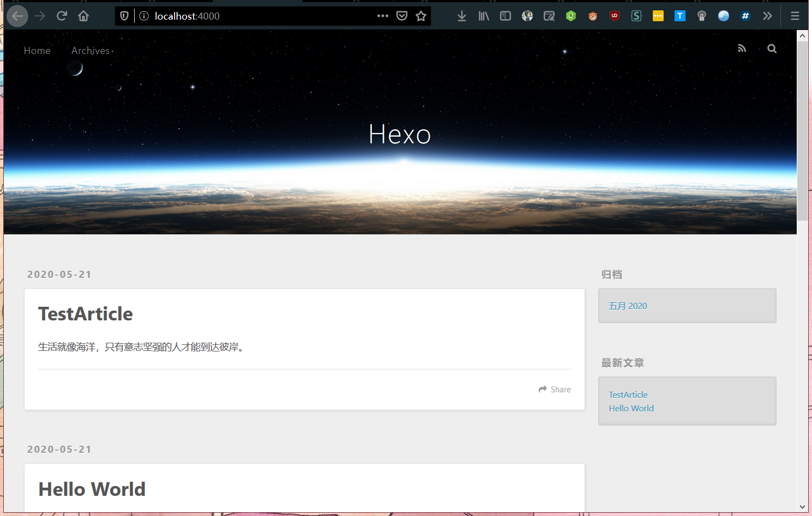The image size is (812, 516).
Task: Save page to Pocket
Action: pos(402,16)
